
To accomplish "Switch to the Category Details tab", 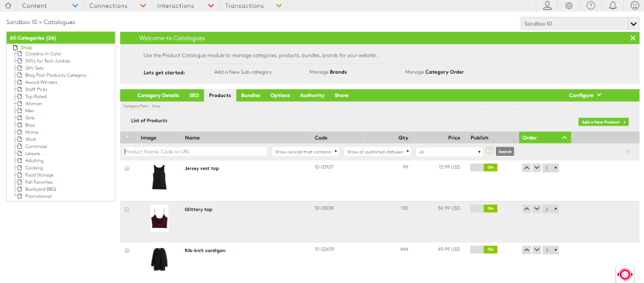I will [x=158, y=95].
